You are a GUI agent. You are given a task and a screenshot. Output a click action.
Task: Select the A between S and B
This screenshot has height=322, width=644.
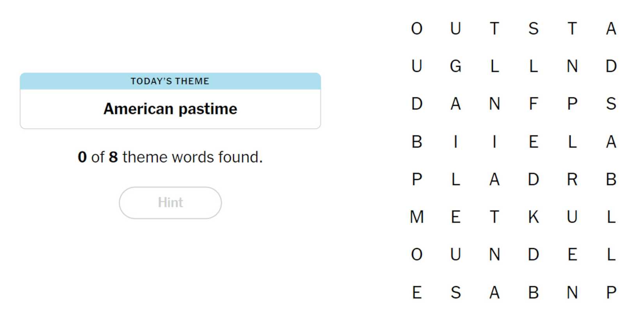coord(494,292)
